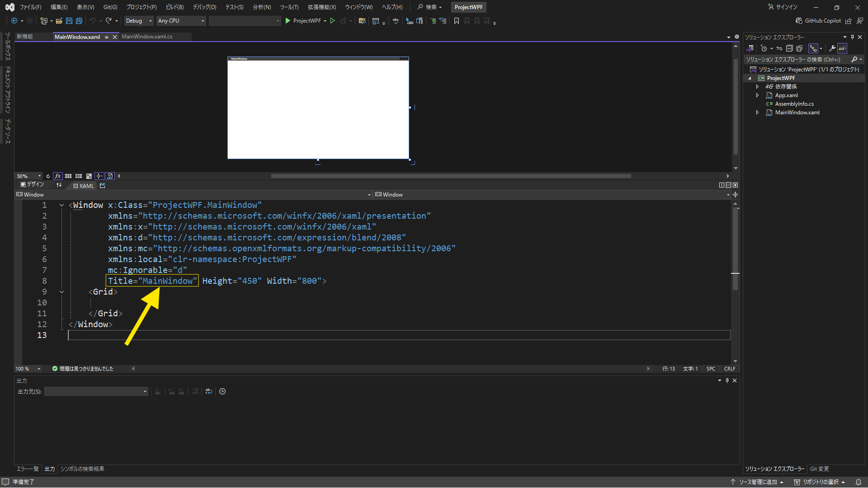Click GitHub Copilot button
This screenshot has width=868, height=488.
coord(818,21)
